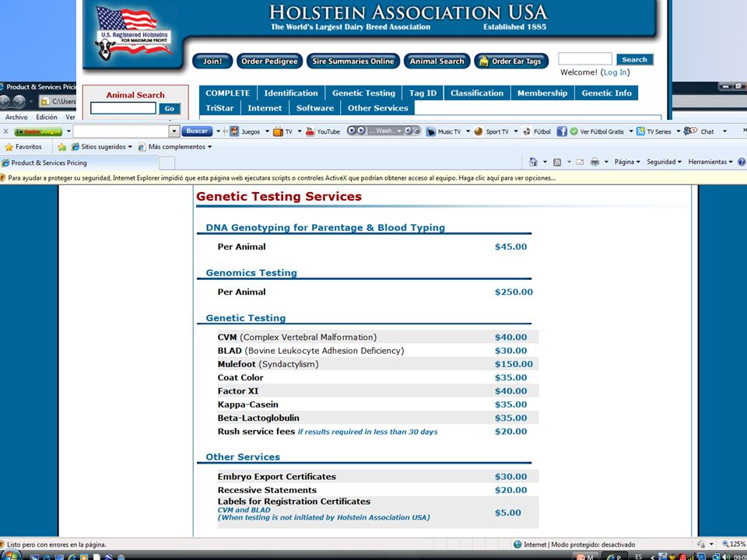Click the Favoritos star icon
Image resolution: width=747 pixels, height=560 pixels.
click(x=9, y=147)
